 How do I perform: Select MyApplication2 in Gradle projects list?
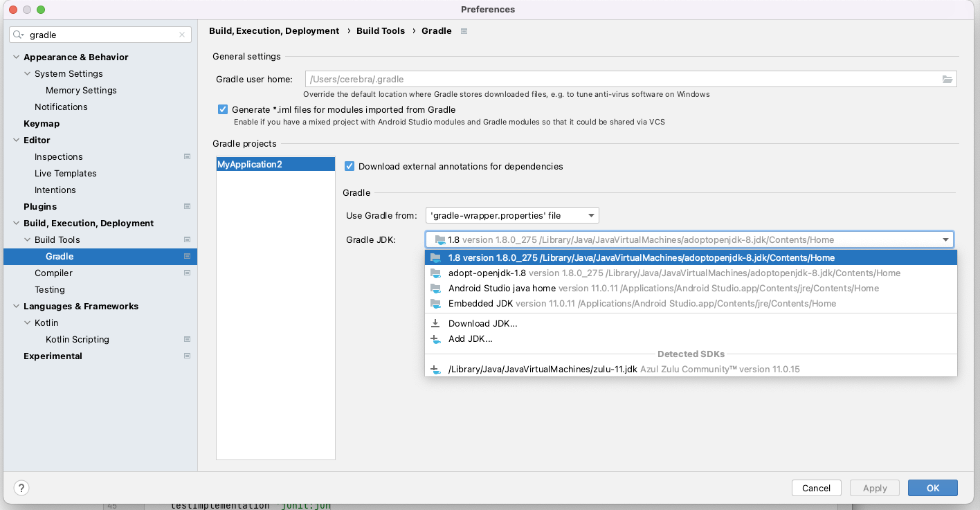point(275,165)
